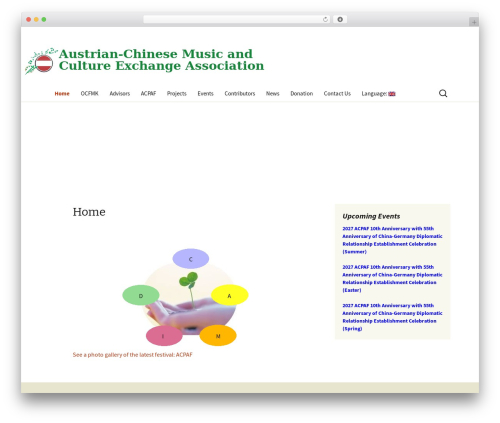
Task: Open the ACPAF 10th Anniversary (Summer) event link
Action: 392,240
